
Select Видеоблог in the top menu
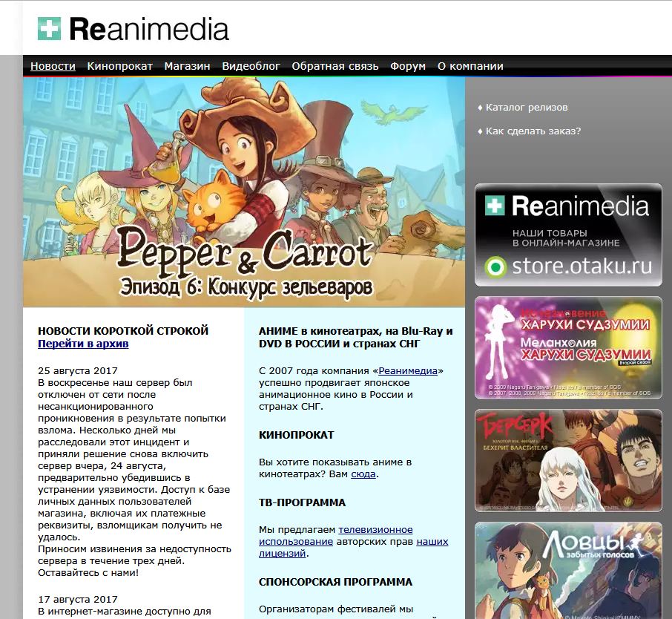click(x=251, y=66)
